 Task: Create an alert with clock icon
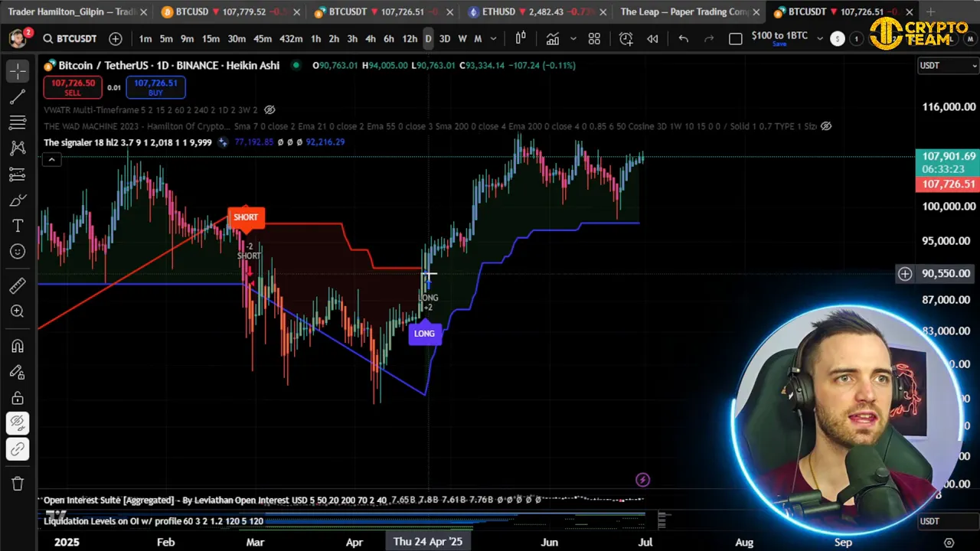tap(626, 39)
